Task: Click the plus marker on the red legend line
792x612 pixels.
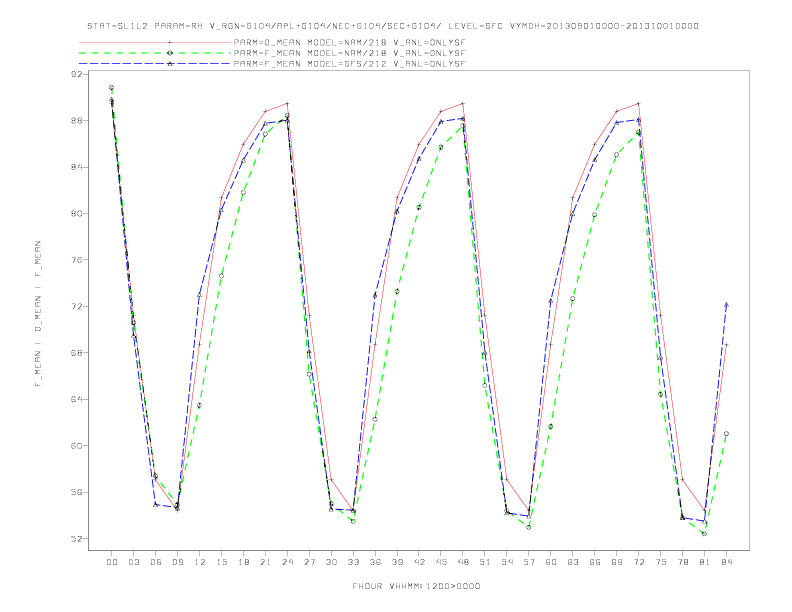Action: pos(170,42)
